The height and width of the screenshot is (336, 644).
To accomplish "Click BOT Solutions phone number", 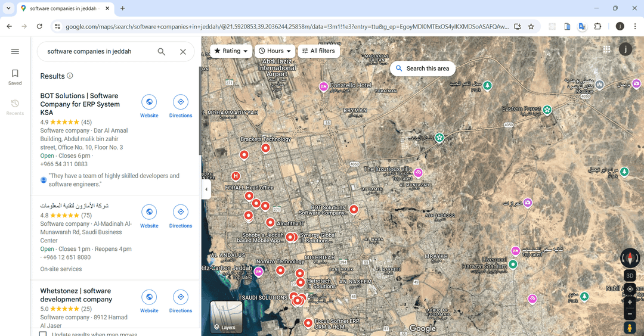I will click(64, 164).
